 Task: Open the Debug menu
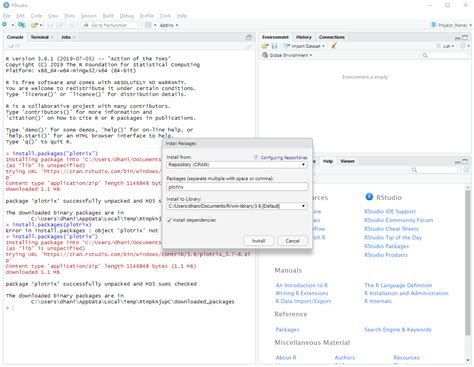(127, 16)
